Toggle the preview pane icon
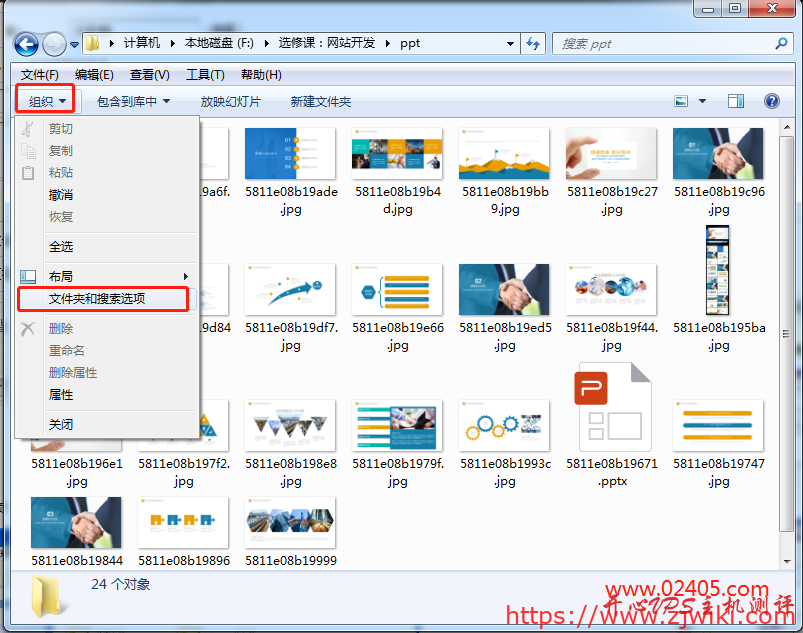Image resolution: width=803 pixels, height=633 pixels. point(737,100)
